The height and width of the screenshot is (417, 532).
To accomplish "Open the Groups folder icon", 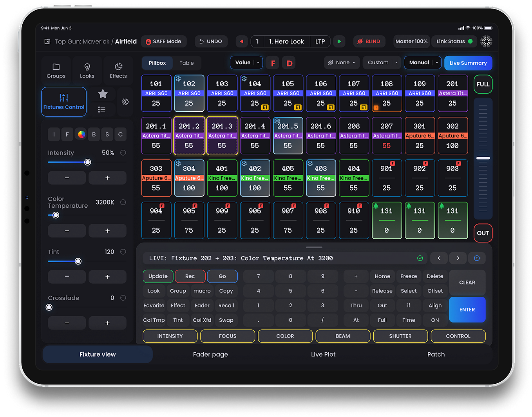I will [56, 67].
